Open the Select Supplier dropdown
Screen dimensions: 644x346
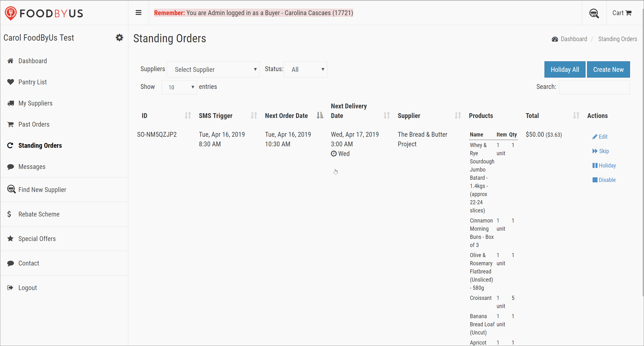click(x=213, y=69)
